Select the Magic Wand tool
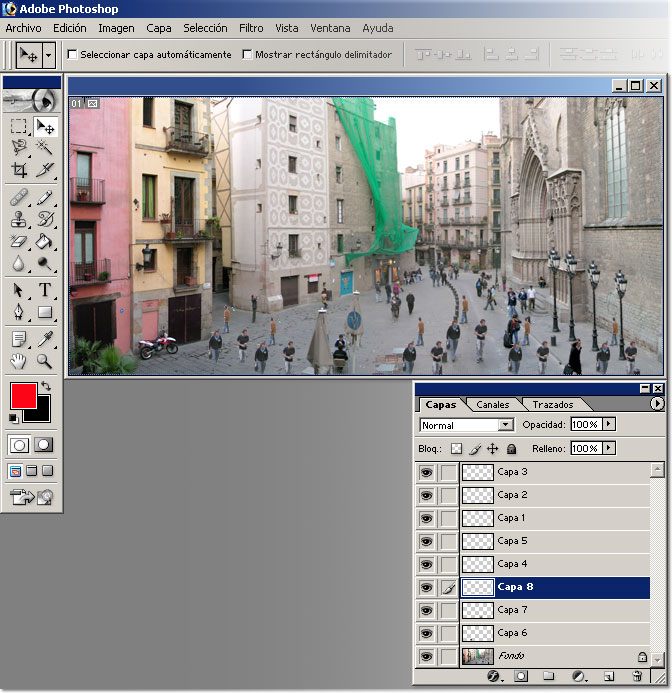This screenshot has height=693, width=672. [x=45, y=148]
